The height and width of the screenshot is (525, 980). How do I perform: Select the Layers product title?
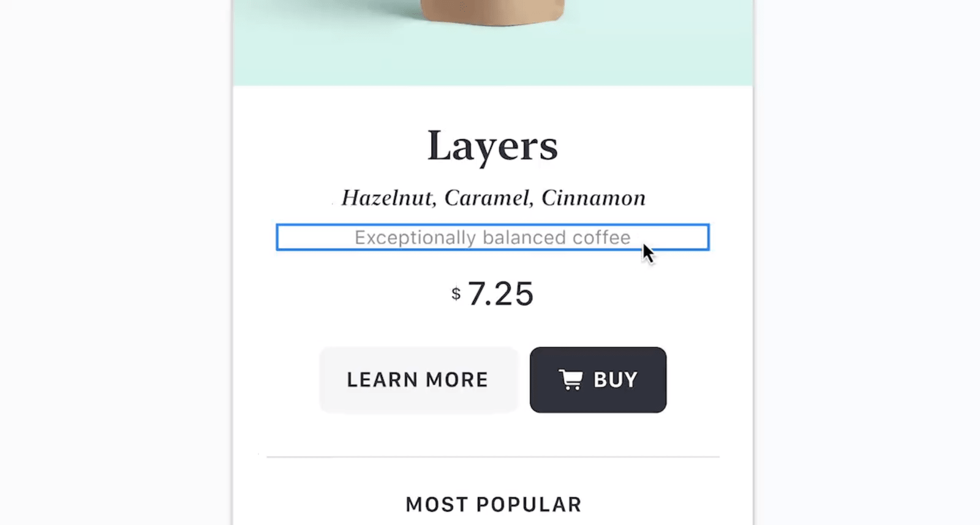point(492,146)
